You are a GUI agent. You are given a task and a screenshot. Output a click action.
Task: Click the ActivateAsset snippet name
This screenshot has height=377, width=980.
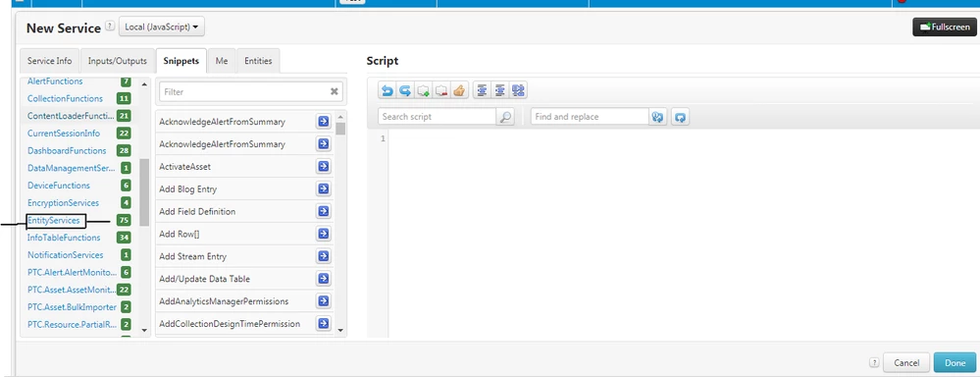click(184, 166)
